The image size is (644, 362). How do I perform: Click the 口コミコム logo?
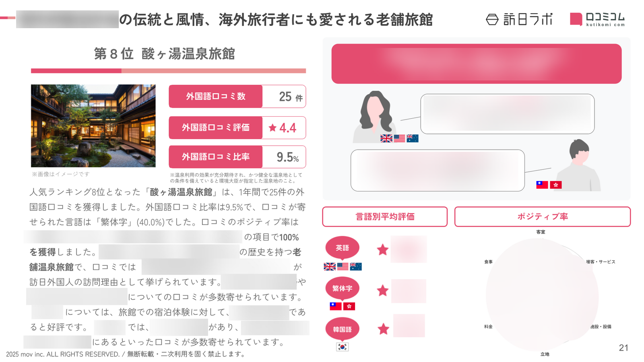(597, 19)
